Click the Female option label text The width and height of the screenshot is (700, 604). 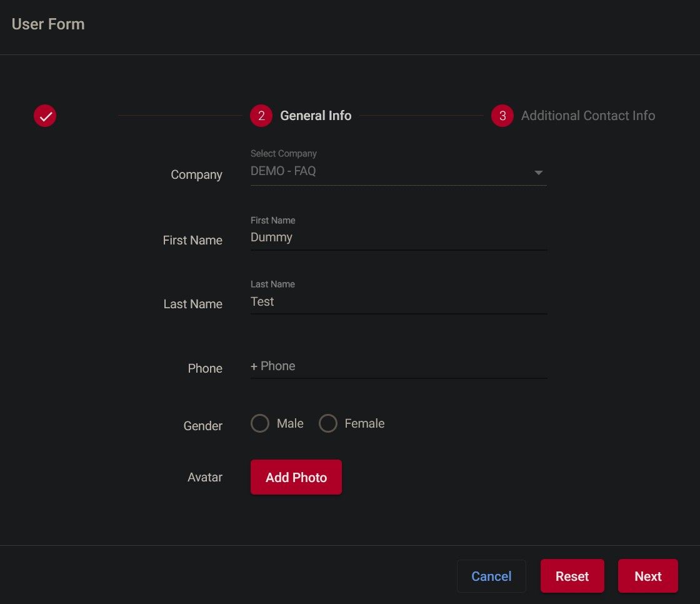point(364,424)
